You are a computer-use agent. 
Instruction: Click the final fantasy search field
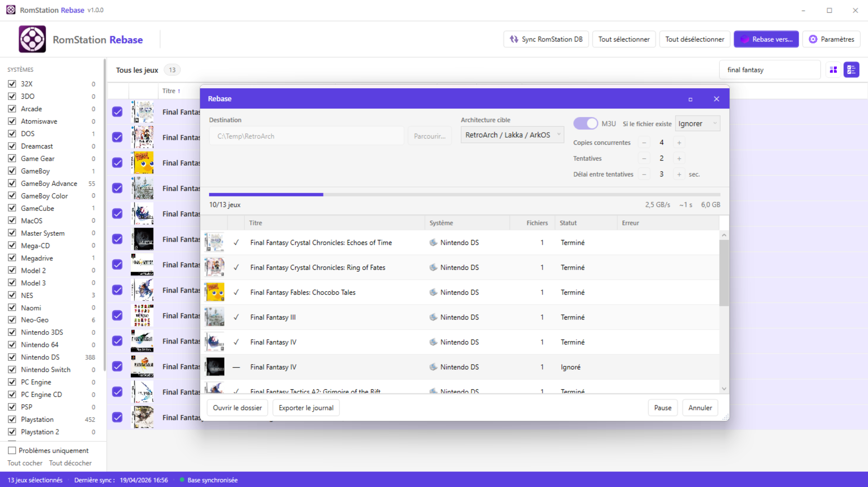click(769, 70)
